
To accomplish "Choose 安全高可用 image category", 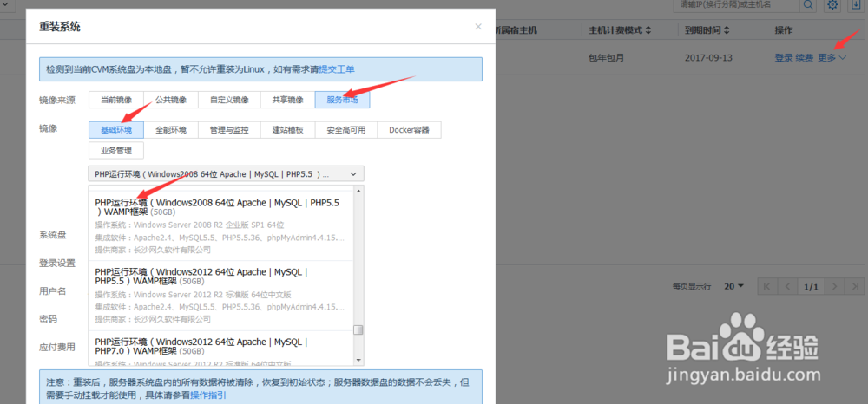I will tap(346, 130).
